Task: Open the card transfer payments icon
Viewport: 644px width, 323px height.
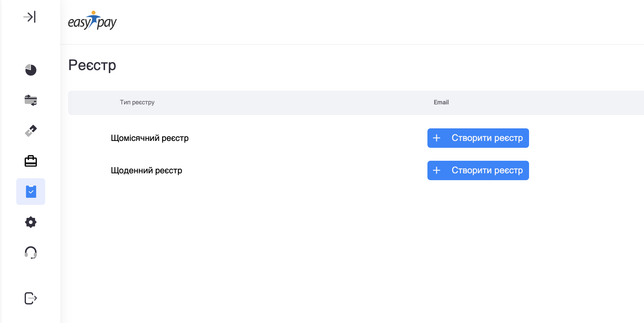Action: [30, 100]
